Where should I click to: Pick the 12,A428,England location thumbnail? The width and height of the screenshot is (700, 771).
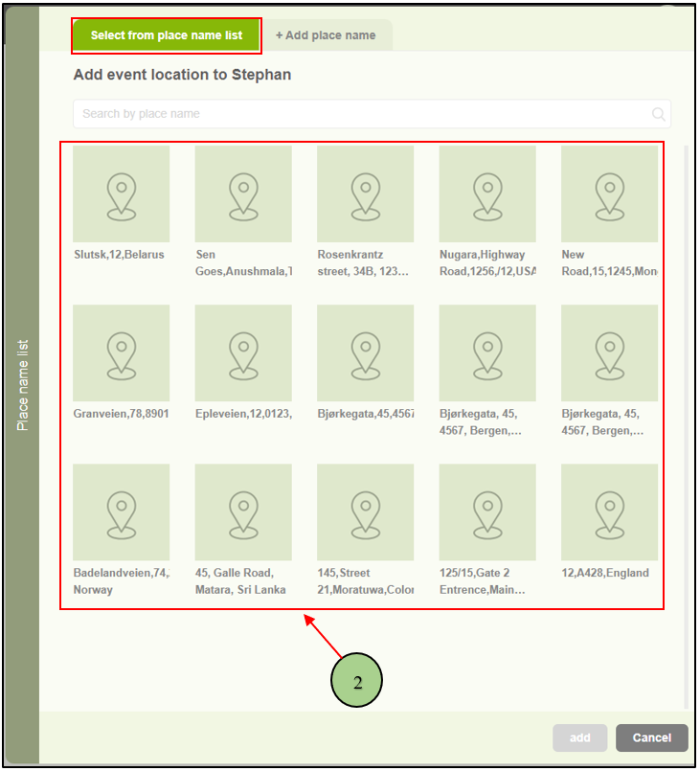[x=609, y=511]
